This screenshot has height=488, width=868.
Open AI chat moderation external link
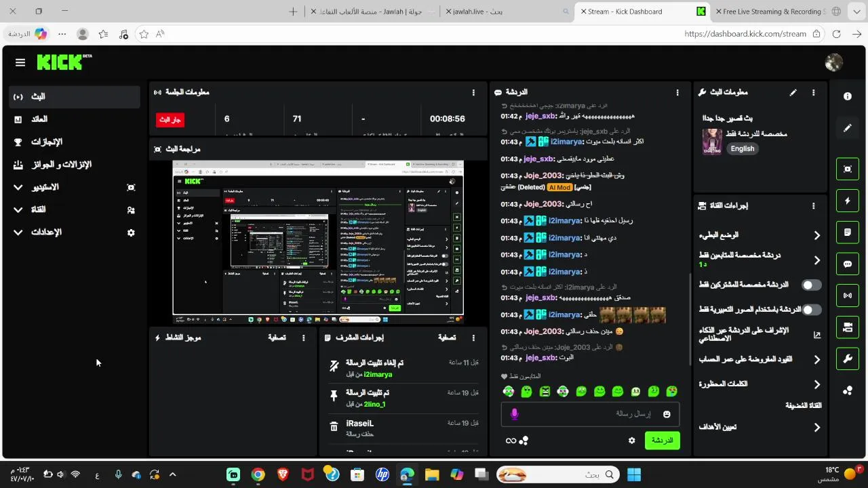point(816,334)
